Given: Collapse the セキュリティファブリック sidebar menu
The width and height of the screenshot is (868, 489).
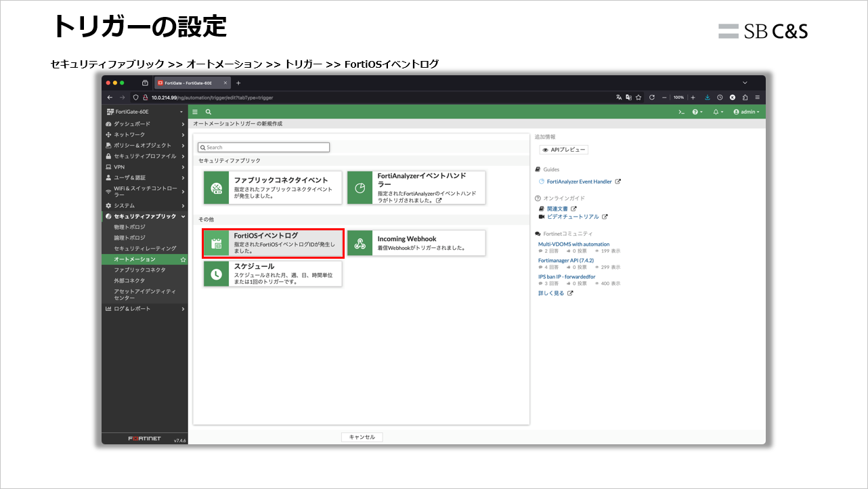Looking at the screenshot, I should tap(145, 216).
